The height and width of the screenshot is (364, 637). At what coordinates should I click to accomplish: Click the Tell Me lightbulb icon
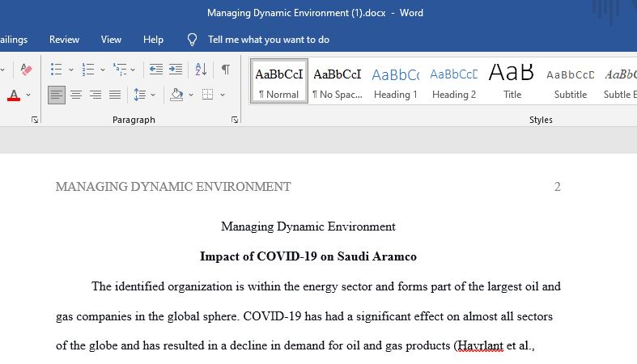point(192,40)
